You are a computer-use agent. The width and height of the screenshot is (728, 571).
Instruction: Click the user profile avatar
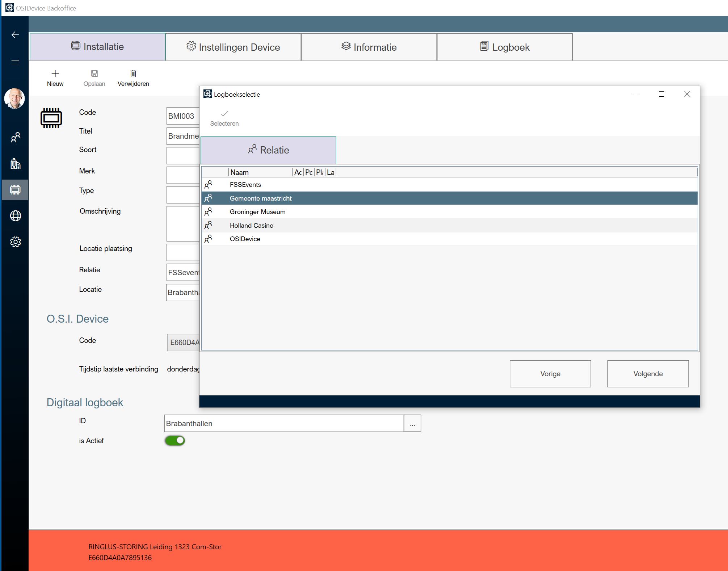click(14, 98)
